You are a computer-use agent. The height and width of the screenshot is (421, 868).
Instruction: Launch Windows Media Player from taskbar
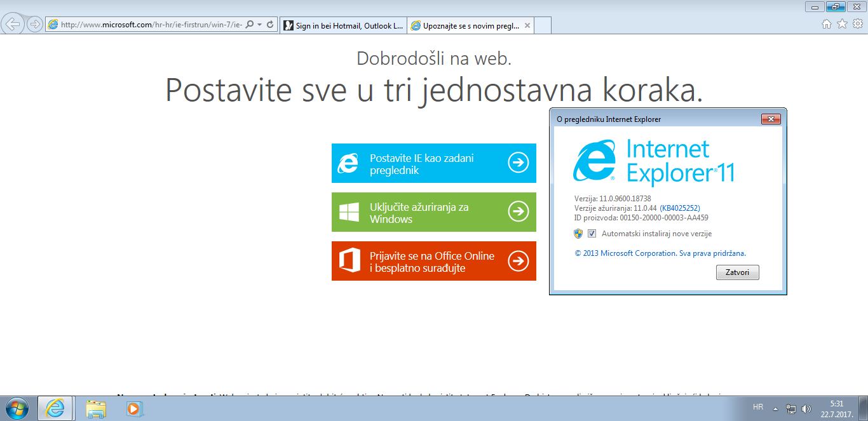pos(133,408)
